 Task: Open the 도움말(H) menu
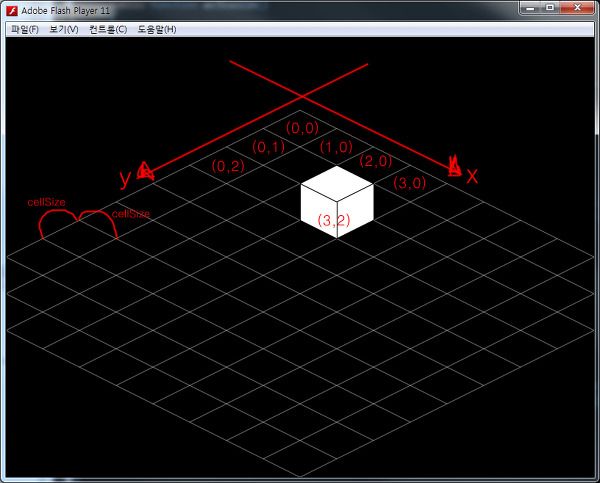[x=157, y=29]
